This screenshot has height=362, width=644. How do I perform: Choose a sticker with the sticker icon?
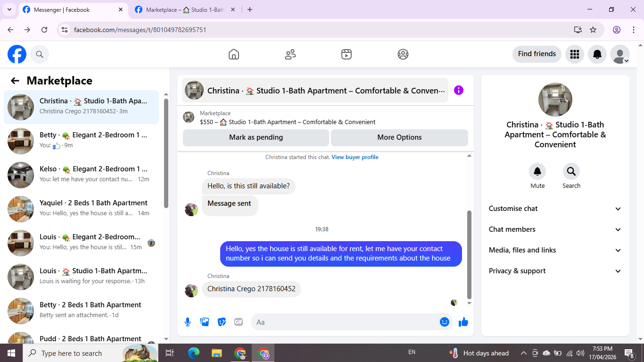222,322
